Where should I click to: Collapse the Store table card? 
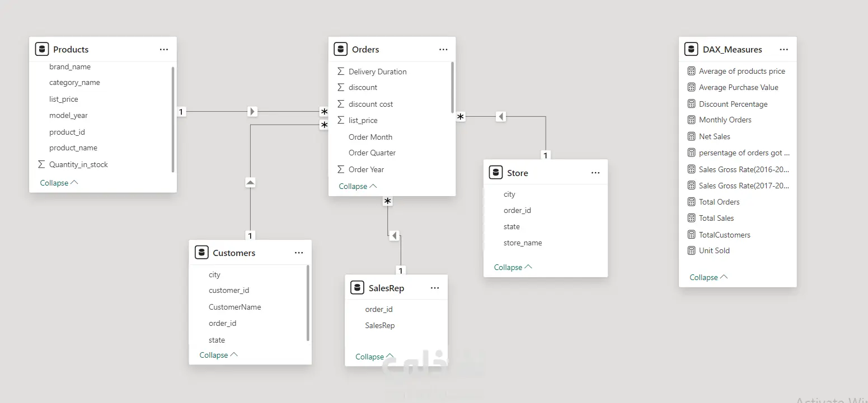tap(513, 267)
